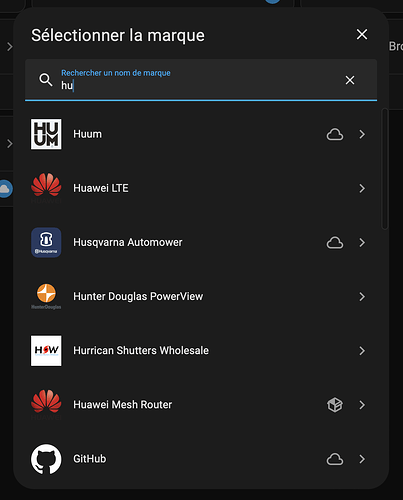Image resolution: width=403 pixels, height=500 pixels.
Task: Click the cloud icon beside Huum
Action: [x=335, y=134]
